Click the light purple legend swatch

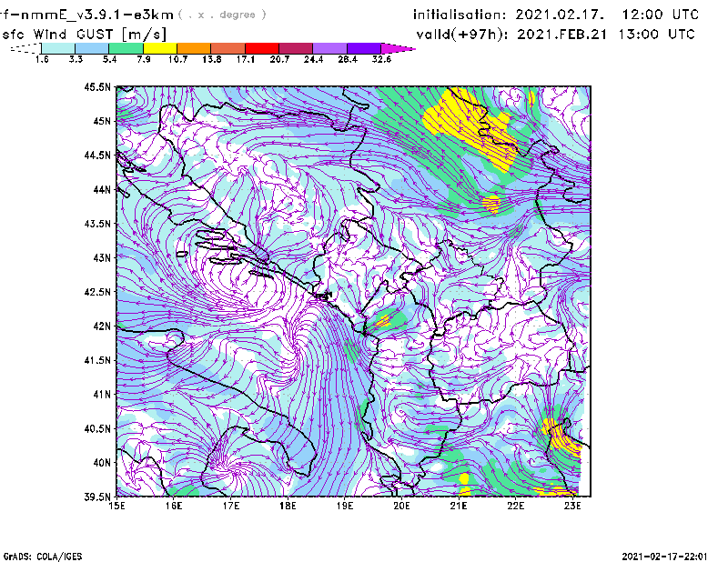click(x=329, y=48)
